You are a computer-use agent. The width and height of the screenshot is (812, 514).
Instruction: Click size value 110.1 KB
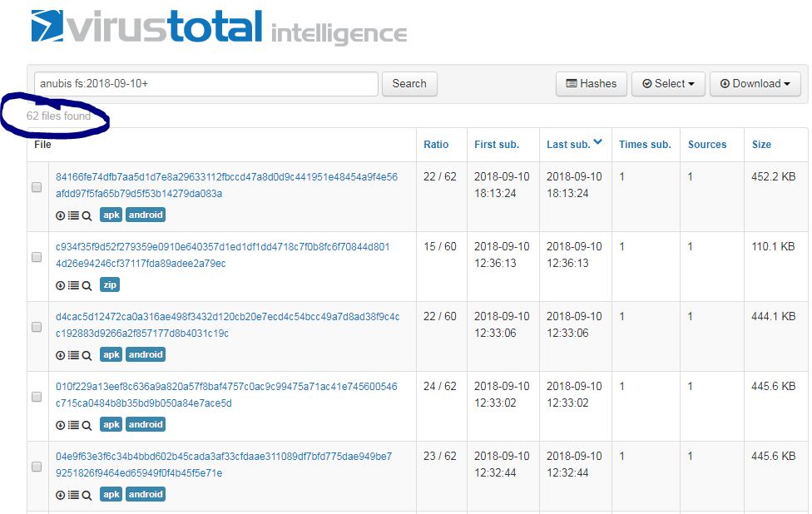pos(773,246)
